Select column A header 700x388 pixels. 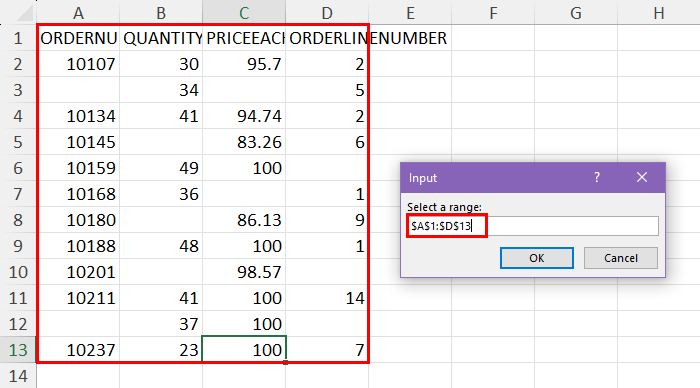click(78, 13)
